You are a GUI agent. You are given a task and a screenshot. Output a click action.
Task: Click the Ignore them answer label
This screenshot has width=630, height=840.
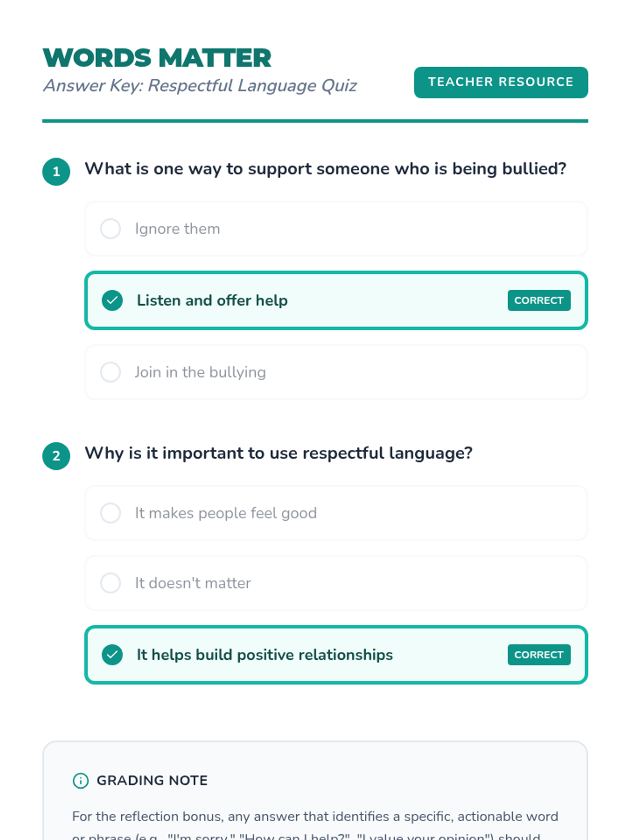point(177,229)
